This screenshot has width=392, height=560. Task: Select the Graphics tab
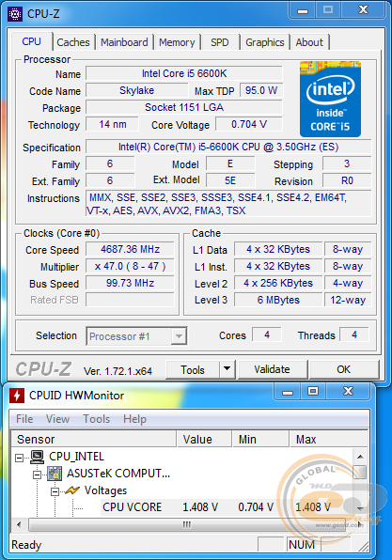pyautogui.click(x=265, y=42)
